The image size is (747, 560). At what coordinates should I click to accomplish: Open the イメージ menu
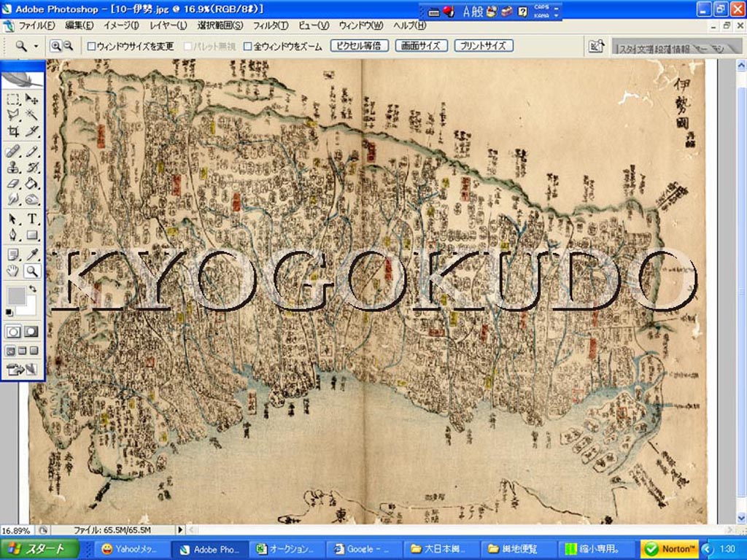pyautogui.click(x=121, y=26)
